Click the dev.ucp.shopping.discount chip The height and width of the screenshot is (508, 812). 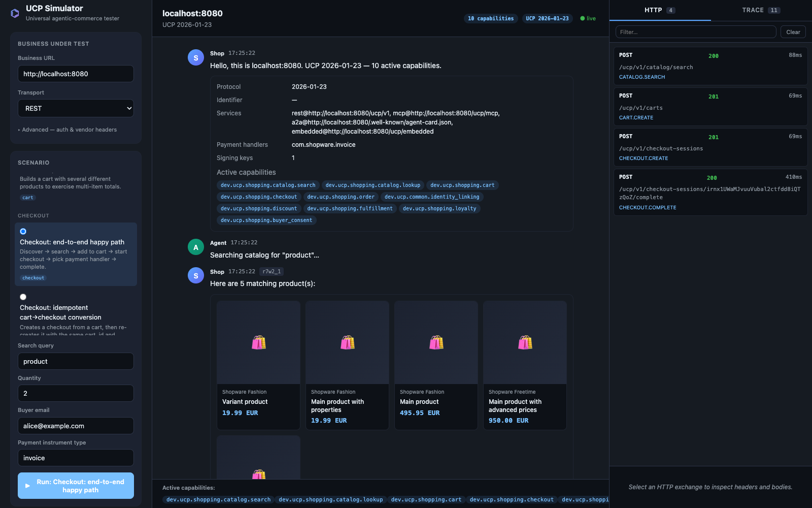point(259,208)
